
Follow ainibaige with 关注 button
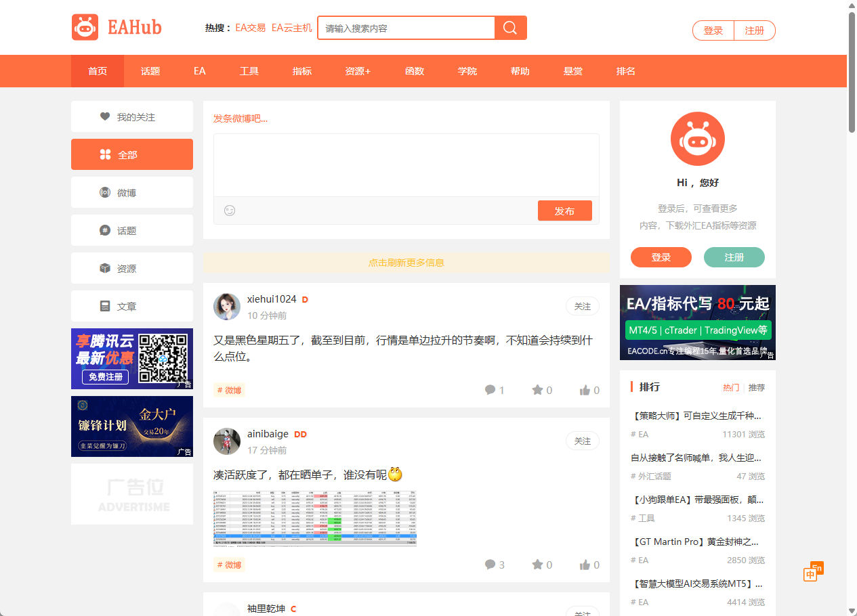[x=582, y=441]
